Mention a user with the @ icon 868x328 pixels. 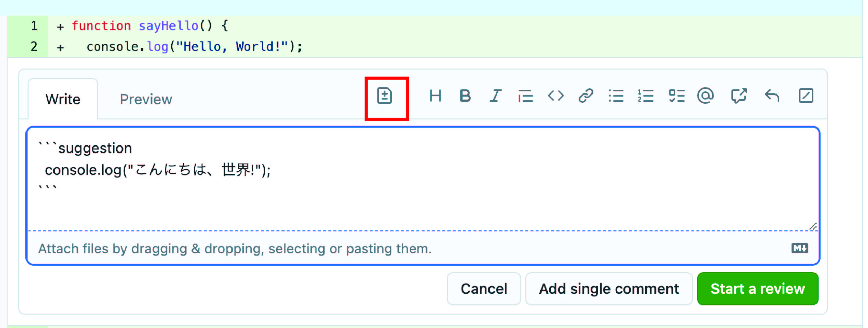[x=705, y=96]
